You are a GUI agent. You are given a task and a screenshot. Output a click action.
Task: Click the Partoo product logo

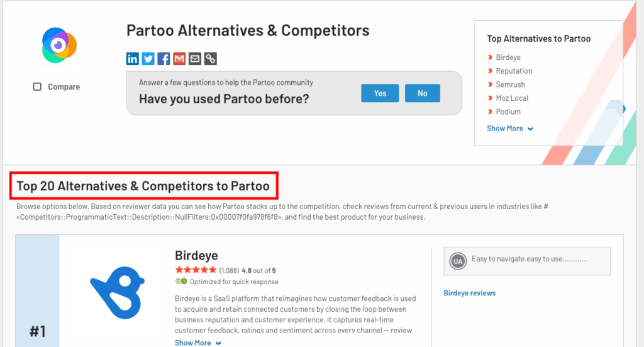click(59, 45)
